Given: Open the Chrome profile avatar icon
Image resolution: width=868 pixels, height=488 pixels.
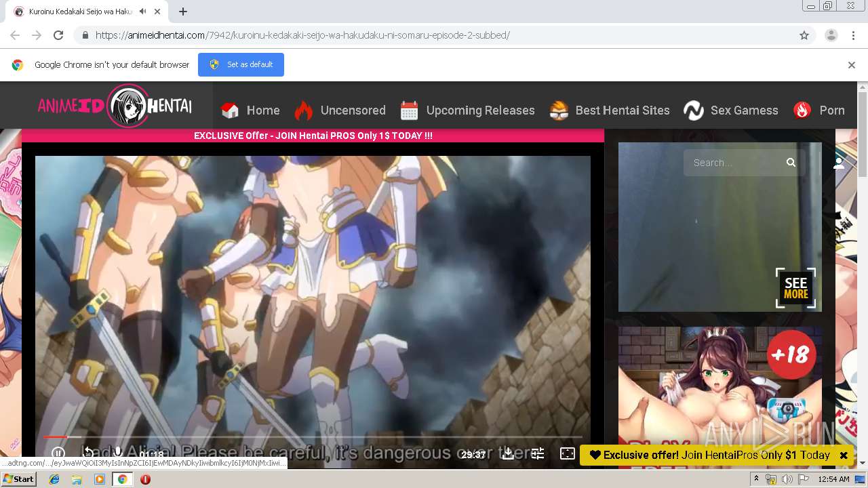Looking at the screenshot, I should tap(831, 35).
